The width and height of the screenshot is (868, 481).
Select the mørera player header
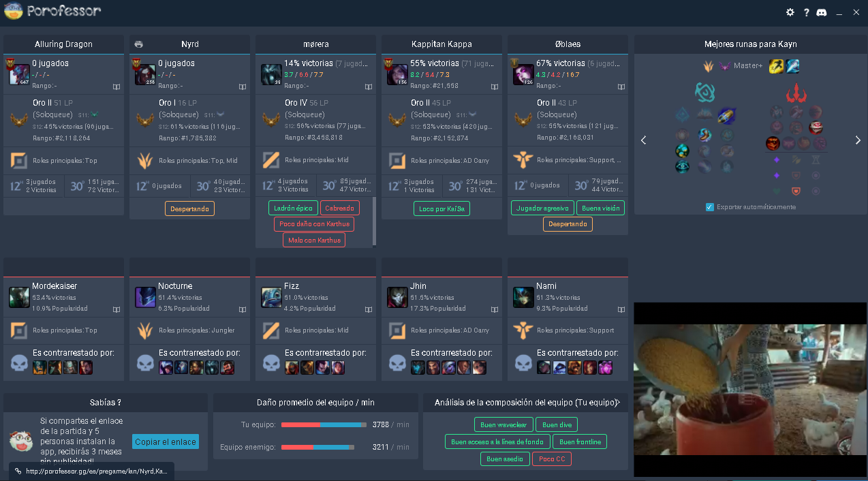(315, 44)
